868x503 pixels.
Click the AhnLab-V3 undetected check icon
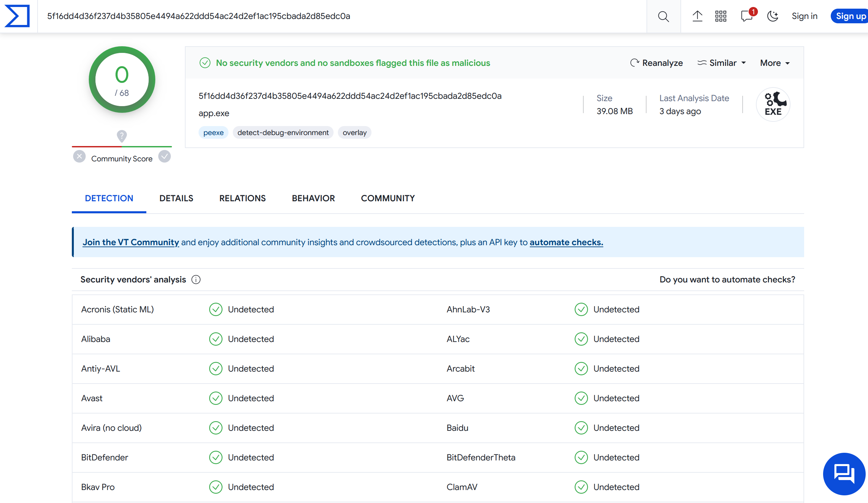pyautogui.click(x=581, y=309)
